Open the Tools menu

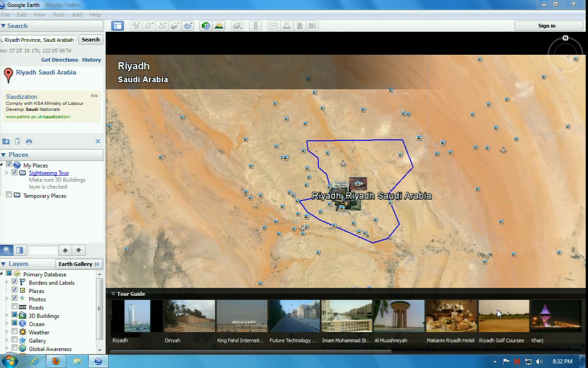pos(58,15)
